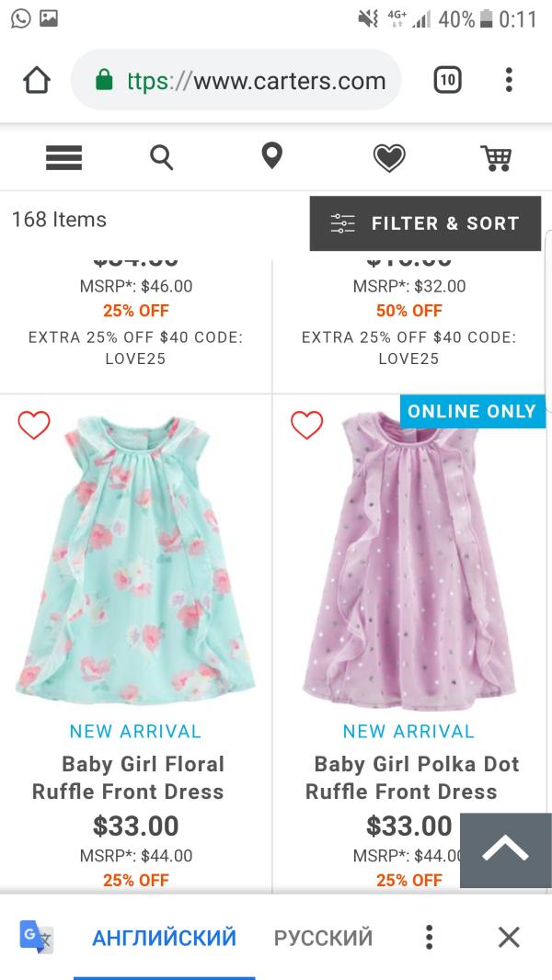View the mint floral dress image
This screenshot has width=552, height=980.
tap(136, 561)
